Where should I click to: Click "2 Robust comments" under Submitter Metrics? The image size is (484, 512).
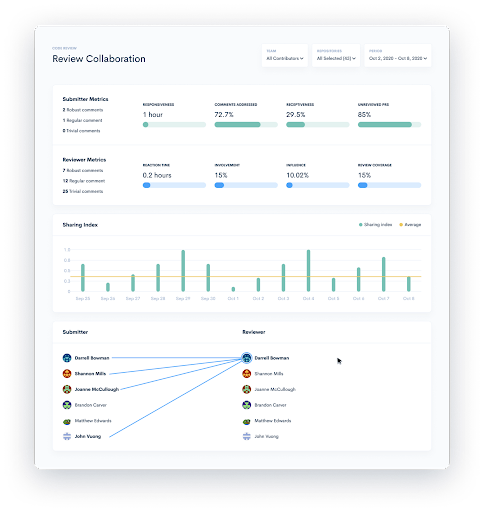[x=83, y=110]
